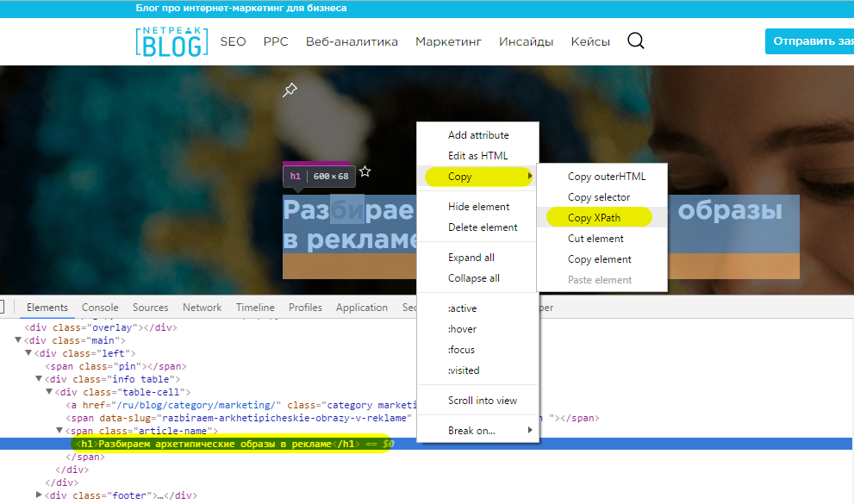The width and height of the screenshot is (854, 504).
Task: Select Copy element
Action: 602,259
